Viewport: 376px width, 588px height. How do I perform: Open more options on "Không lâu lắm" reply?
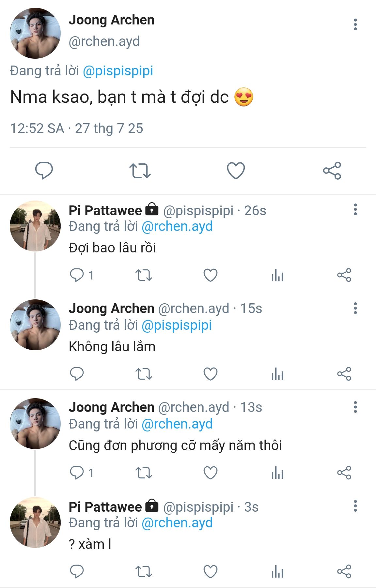[x=355, y=308]
